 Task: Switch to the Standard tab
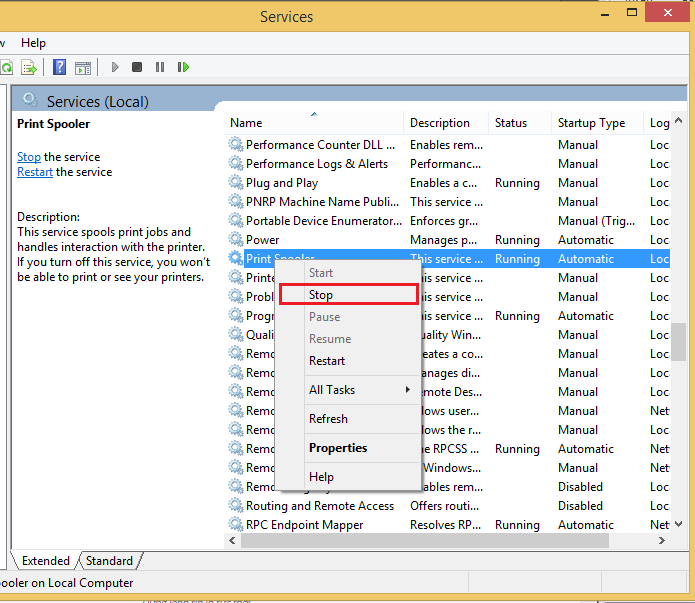coord(109,561)
